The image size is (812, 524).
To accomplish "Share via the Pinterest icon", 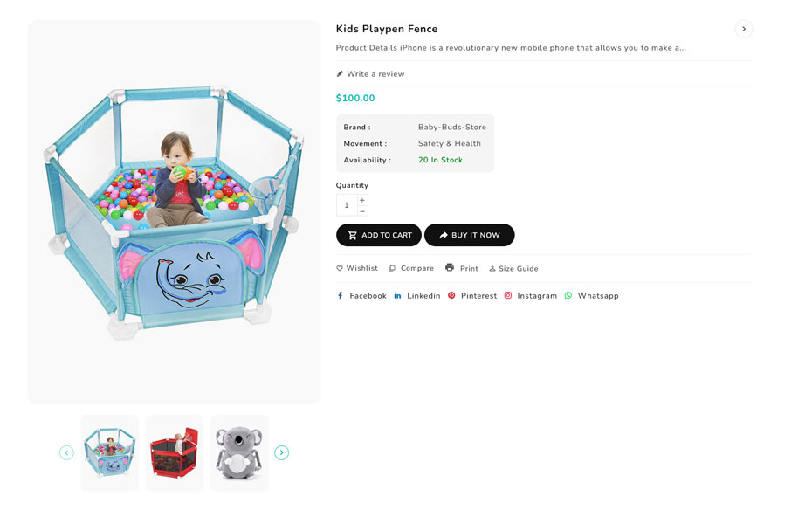I will click(451, 295).
